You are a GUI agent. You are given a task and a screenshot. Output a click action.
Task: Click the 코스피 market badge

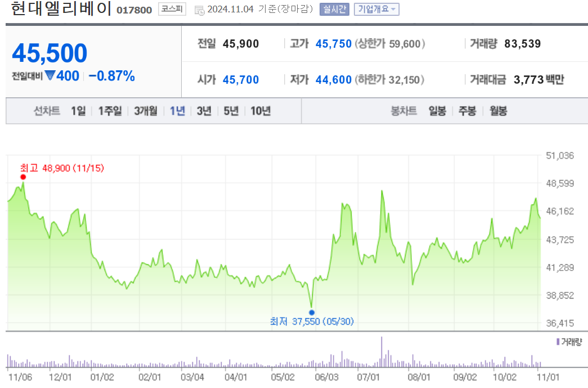click(172, 9)
